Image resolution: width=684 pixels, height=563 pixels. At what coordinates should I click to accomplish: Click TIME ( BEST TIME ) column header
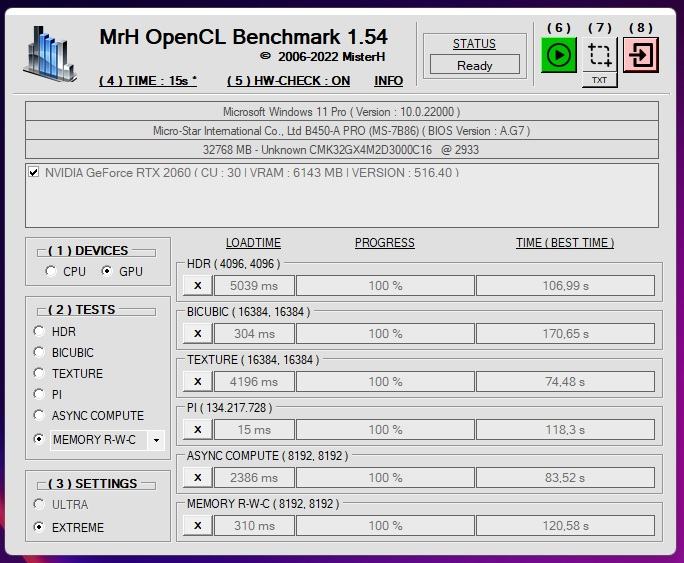click(x=565, y=243)
